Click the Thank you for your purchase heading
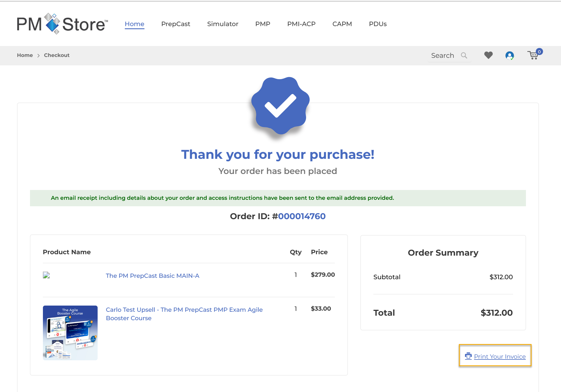This screenshot has height=392, width=561. [278, 155]
